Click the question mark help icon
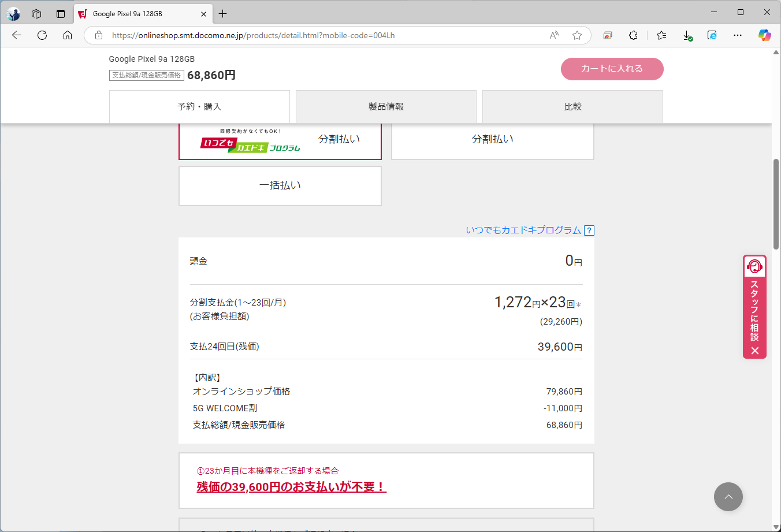 [x=589, y=230]
